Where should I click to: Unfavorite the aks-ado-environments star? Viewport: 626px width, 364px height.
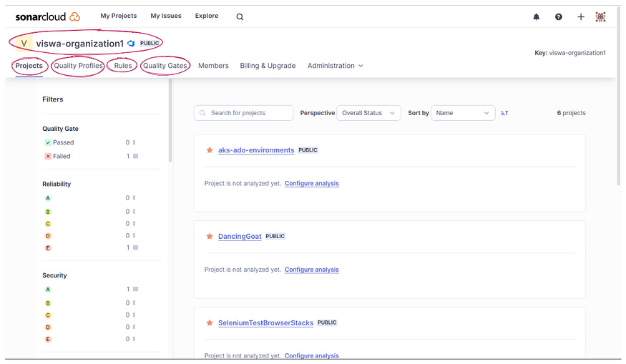pos(209,150)
